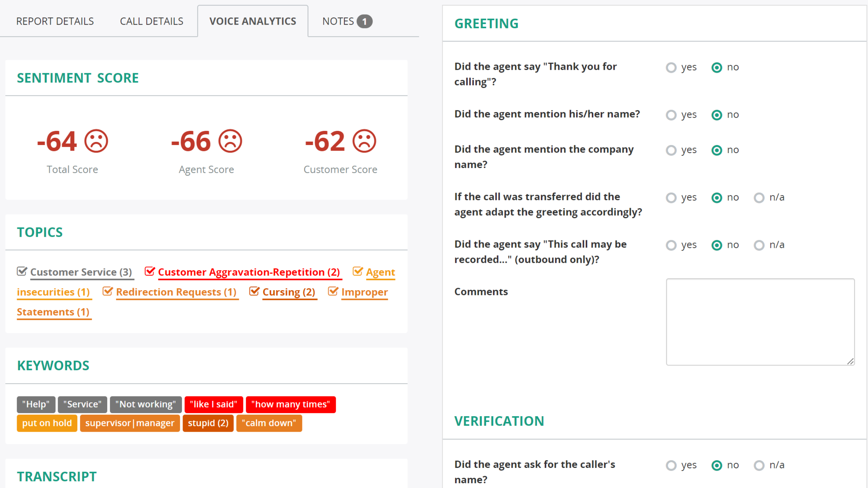
Task: Click the "how many times" keyword tag
Action: tap(291, 404)
